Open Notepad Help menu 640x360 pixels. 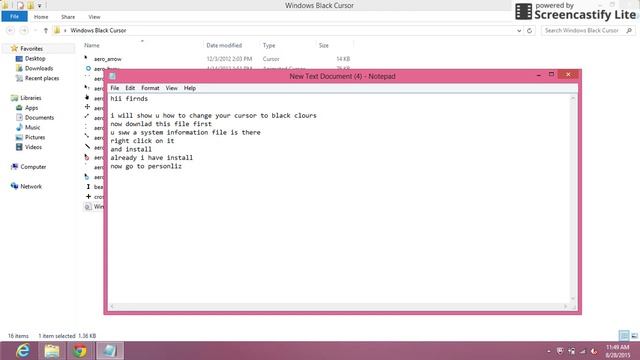click(x=190, y=88)
